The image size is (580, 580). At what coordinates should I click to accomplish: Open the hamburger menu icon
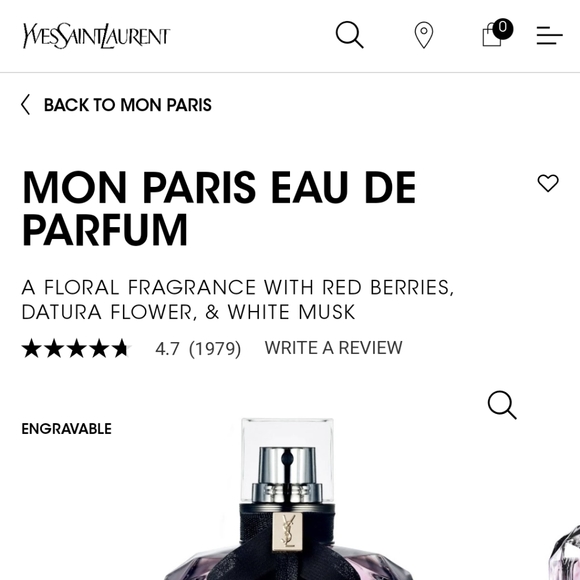click(549, 36)
